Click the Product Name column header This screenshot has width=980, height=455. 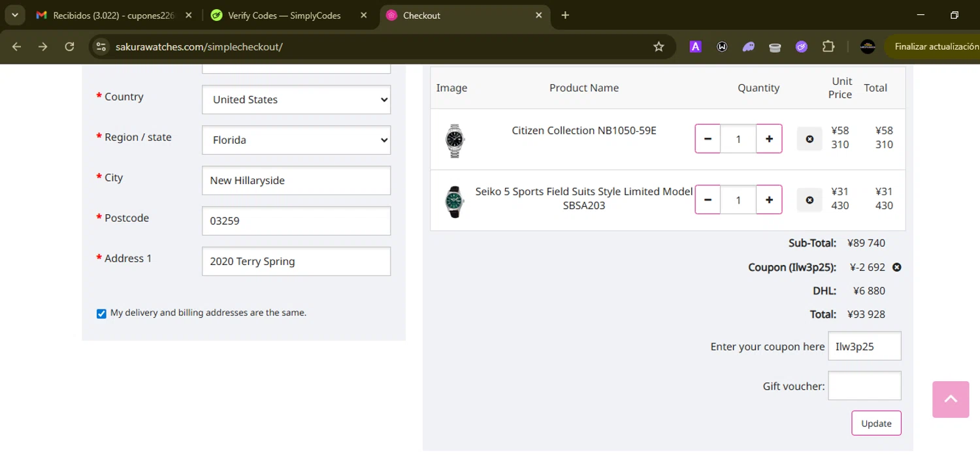point(584,88)
